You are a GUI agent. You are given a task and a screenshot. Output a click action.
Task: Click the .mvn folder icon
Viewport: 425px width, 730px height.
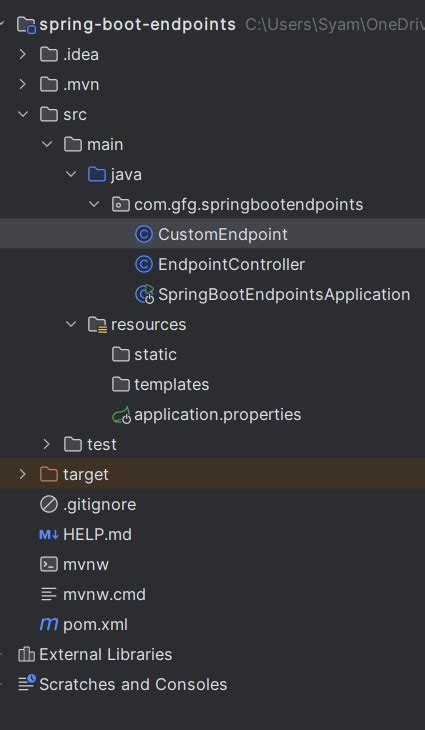[x=49, y=85]
